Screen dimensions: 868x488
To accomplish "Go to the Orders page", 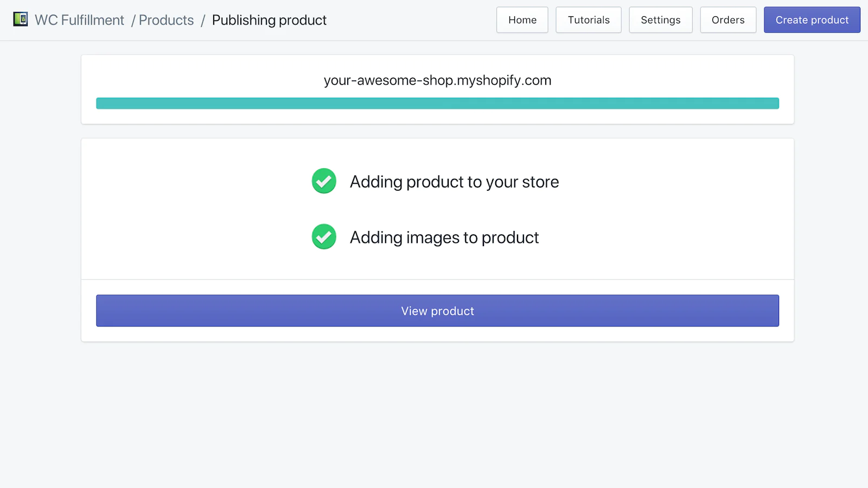I will pyautogui.click(x=728, y=20).
